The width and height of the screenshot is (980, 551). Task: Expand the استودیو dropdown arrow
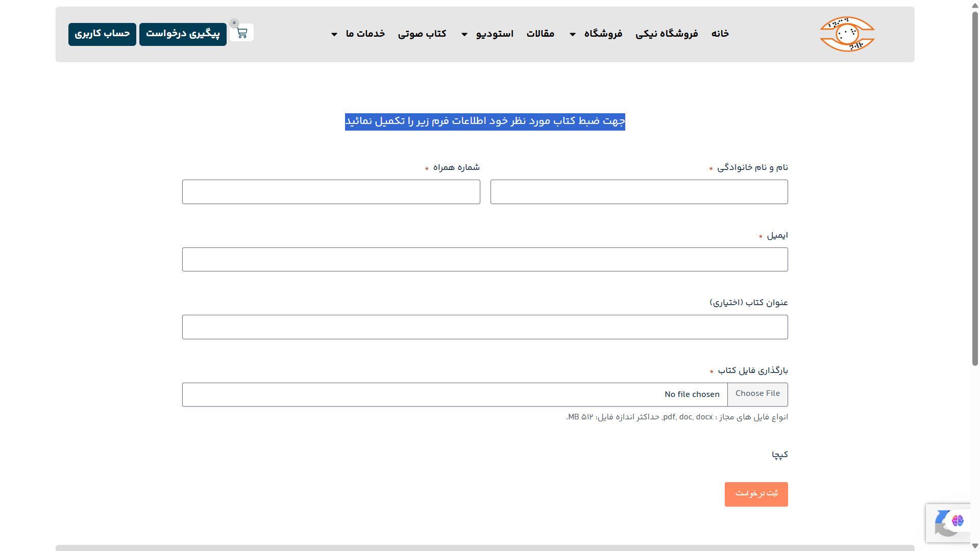coord(464,34)
